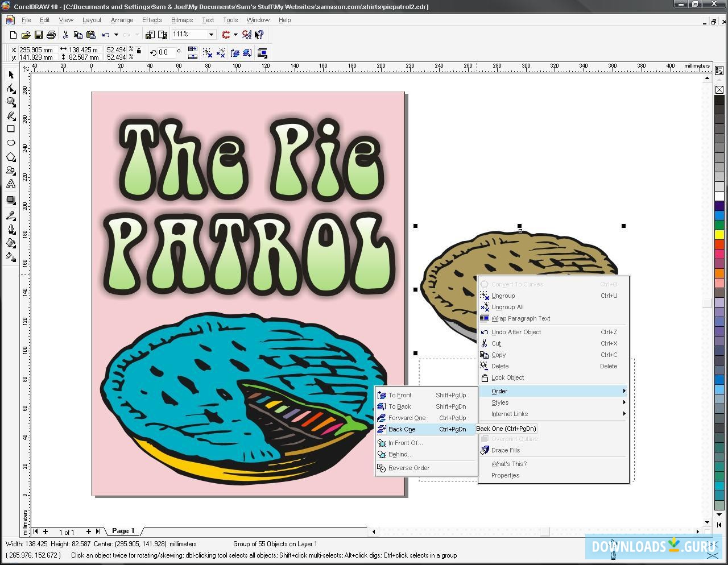Image resolution: width=728 pixels, height=565 pixels.
Task: Select the Eyedropper tool
Action: point(11,215)
